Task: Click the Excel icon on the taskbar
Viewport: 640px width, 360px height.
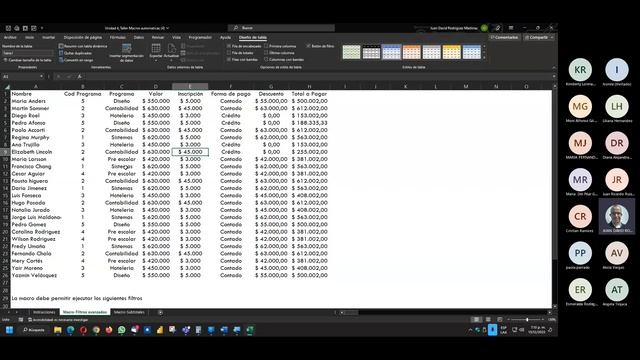Action: pyautogui.click(x=250, y=330)
